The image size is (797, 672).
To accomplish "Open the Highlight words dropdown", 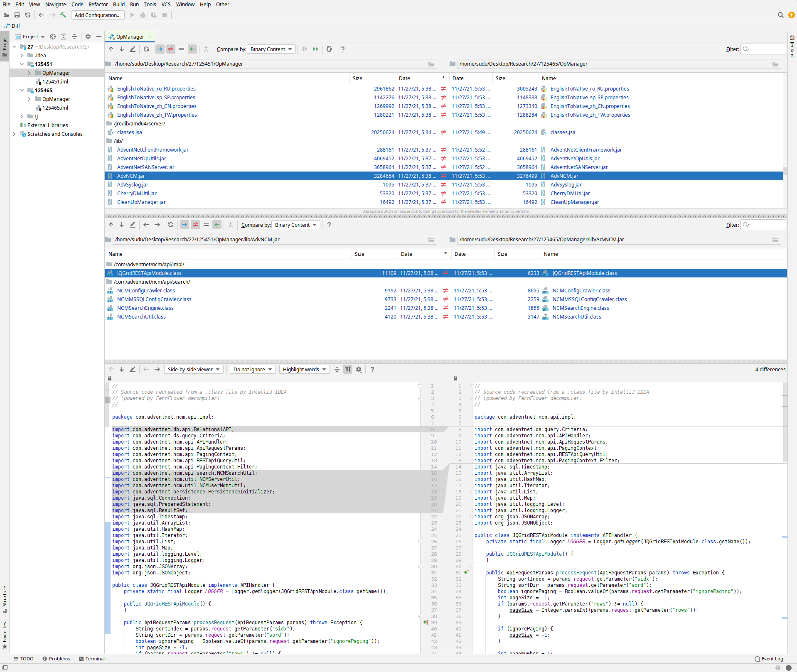I will click(304, 369).
